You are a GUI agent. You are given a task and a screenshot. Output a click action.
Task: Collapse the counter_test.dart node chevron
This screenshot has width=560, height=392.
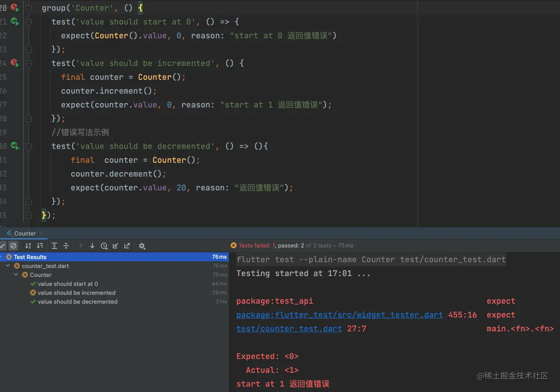point(8,266)
